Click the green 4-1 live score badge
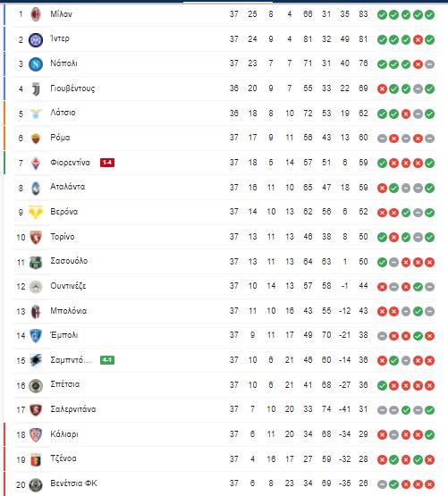The image size is (448, 496). pos(107,360)
